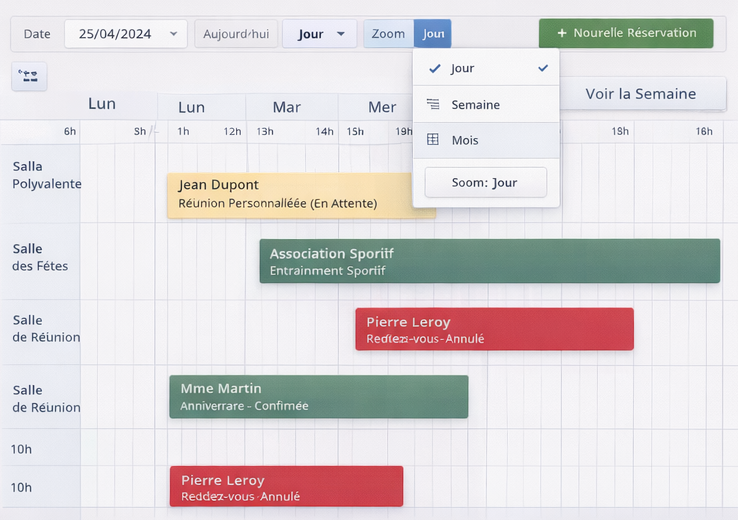Select Mois in the zoom menu

tap(486, 140)
